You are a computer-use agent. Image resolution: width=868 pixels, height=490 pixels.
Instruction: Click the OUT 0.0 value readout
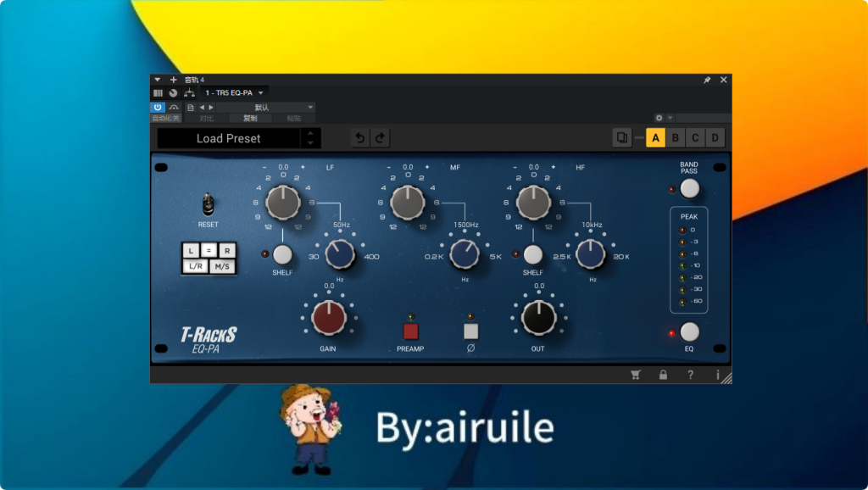point(539,286)
